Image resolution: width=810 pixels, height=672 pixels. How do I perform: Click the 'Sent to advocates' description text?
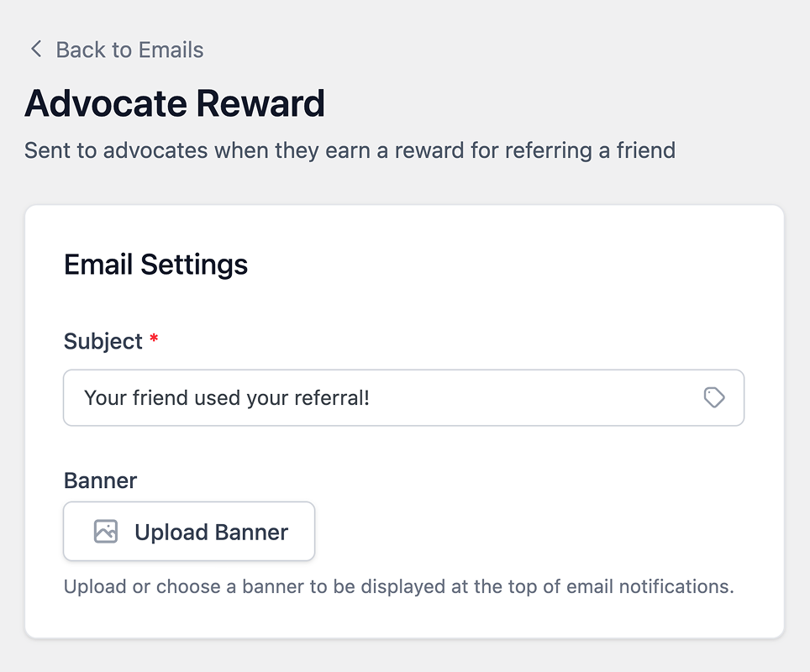coord(350,150)
